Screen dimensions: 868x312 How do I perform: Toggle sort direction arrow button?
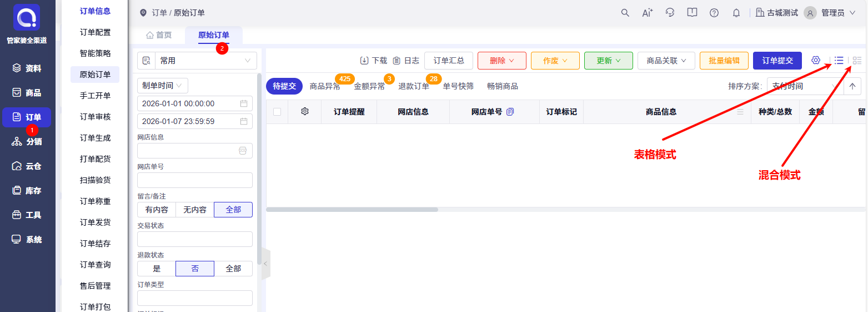point(852,86)
